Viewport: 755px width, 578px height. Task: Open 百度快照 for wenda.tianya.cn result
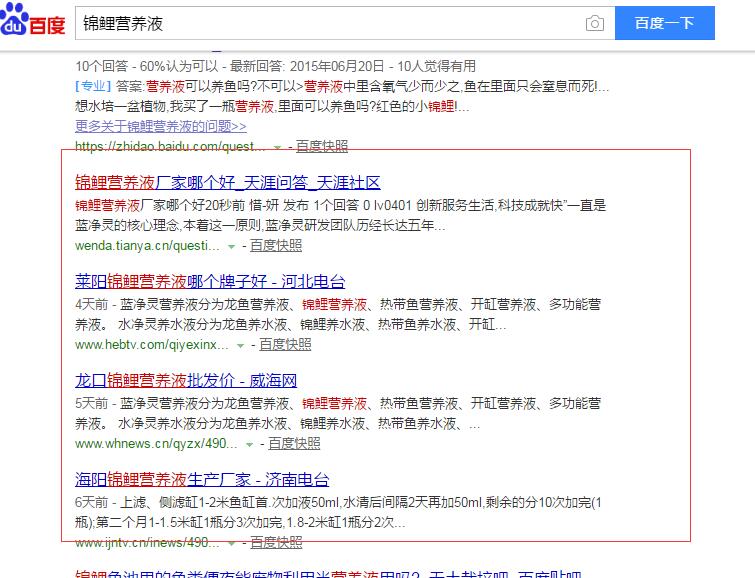[x=276, y=246]
